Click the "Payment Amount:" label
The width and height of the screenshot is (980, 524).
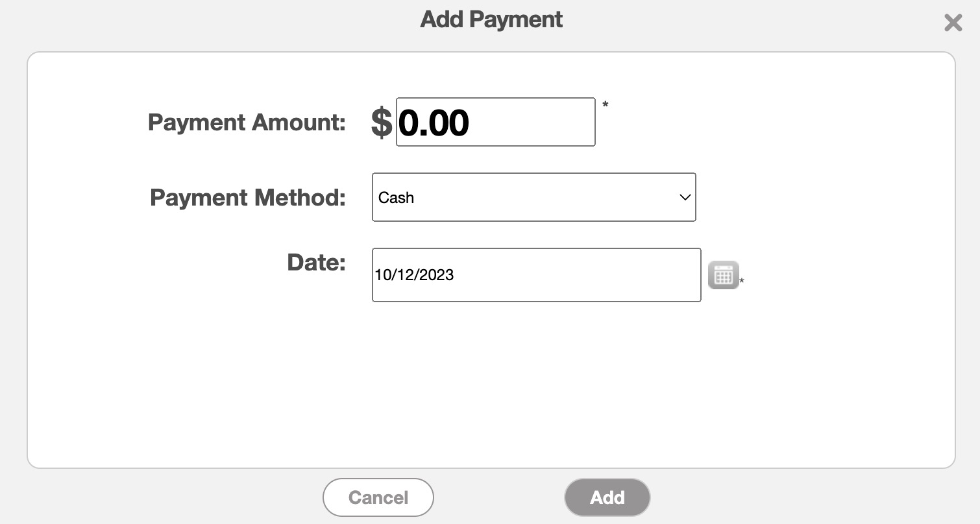tap(247, 122)
